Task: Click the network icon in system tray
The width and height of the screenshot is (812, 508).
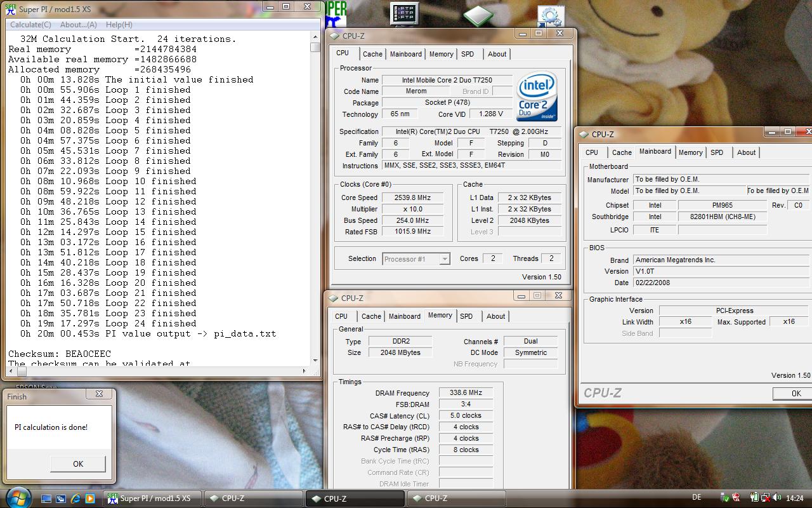Action: point(766,498)
